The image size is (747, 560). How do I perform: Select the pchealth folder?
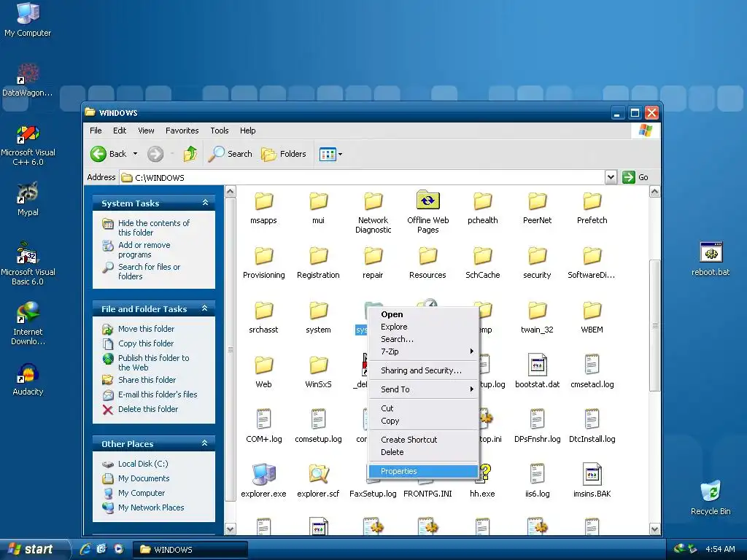[483, 207]
